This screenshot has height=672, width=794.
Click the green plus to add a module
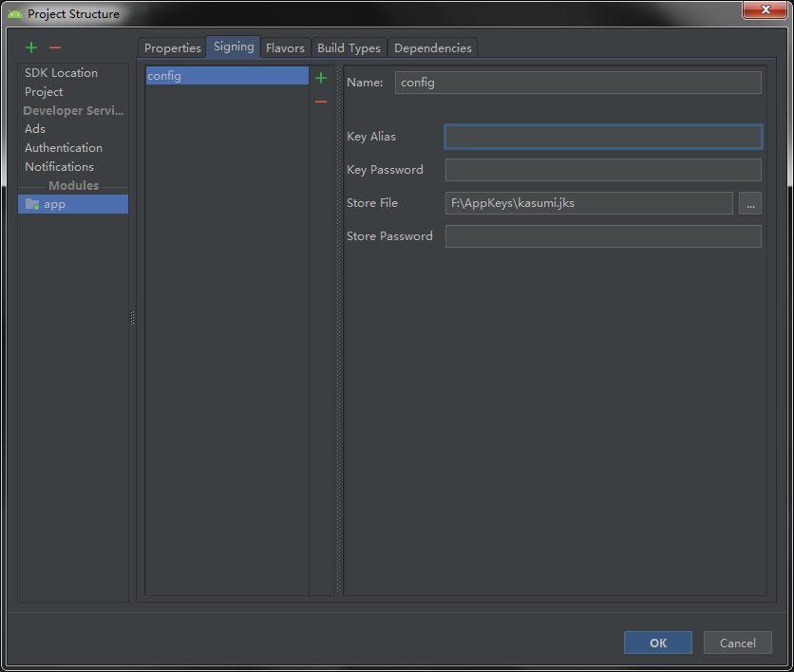pos(29,47)
